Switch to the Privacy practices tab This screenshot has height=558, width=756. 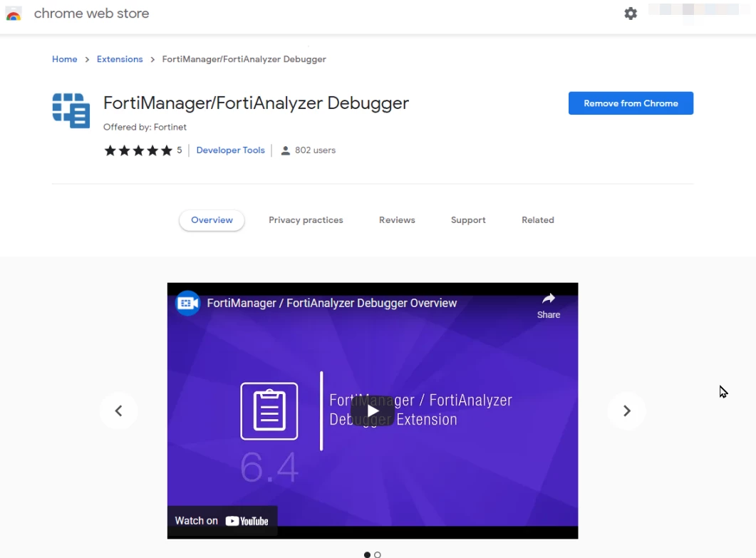coord(306,220)
